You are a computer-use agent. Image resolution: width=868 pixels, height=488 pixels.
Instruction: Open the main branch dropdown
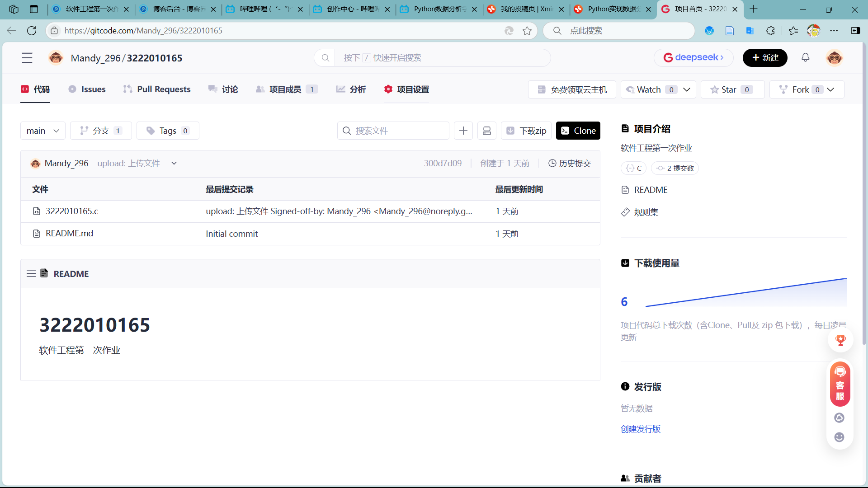43,131
